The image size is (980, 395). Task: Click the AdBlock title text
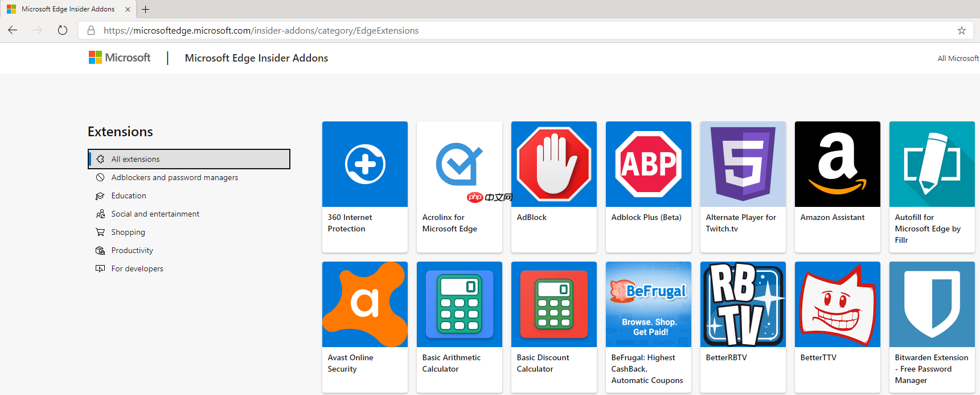pyautogui.click(x=531, y=217)
